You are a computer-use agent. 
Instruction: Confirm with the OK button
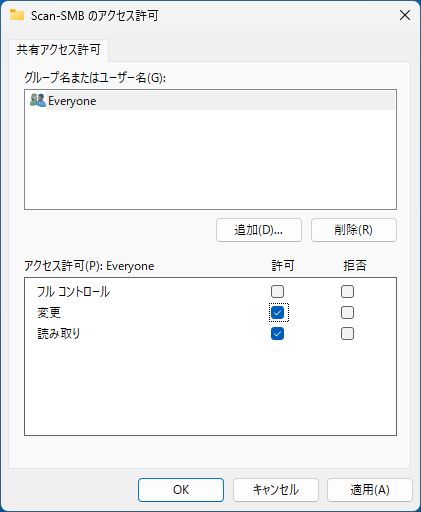pyautogui.click(x=181, y=490)
